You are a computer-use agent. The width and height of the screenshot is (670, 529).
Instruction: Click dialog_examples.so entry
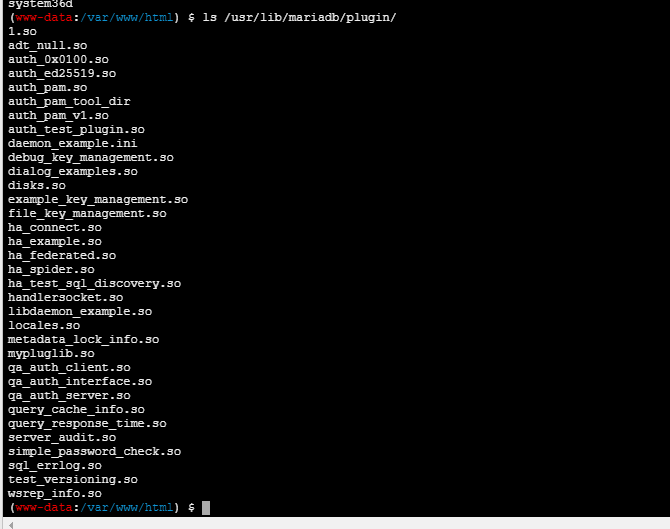[73, 172]
